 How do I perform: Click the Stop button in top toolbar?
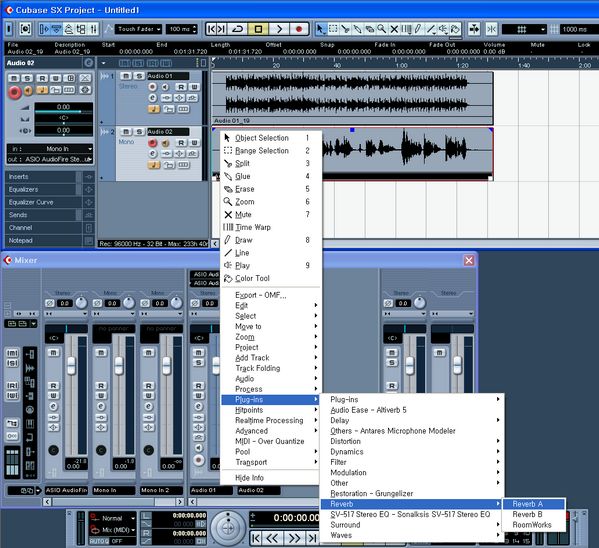[258, 29]
